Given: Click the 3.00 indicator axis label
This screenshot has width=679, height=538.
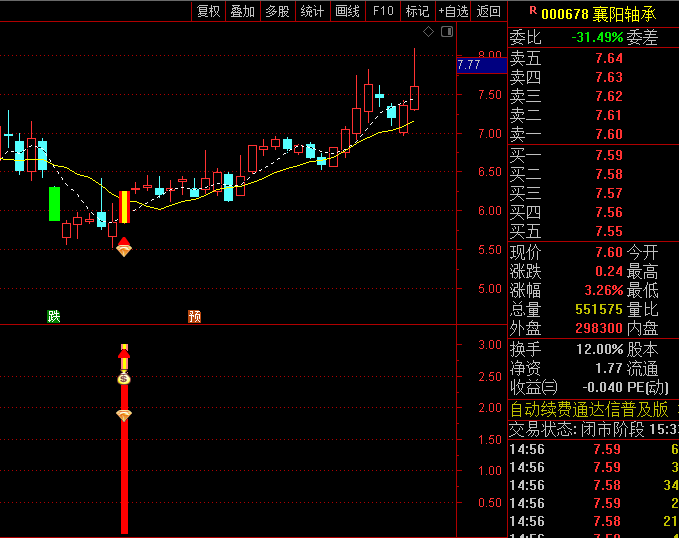Looking at the screenshot, I should 490,345.
